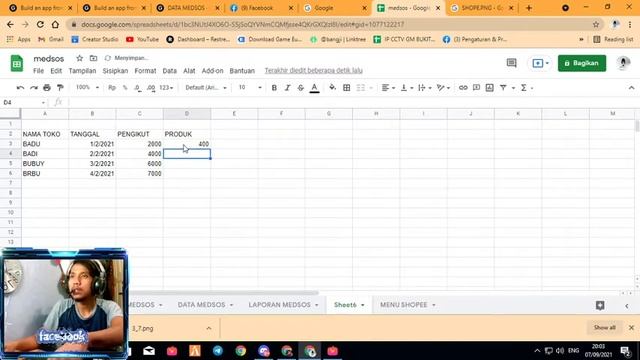Click the Move to folder icon

click(x=93, y=58)
